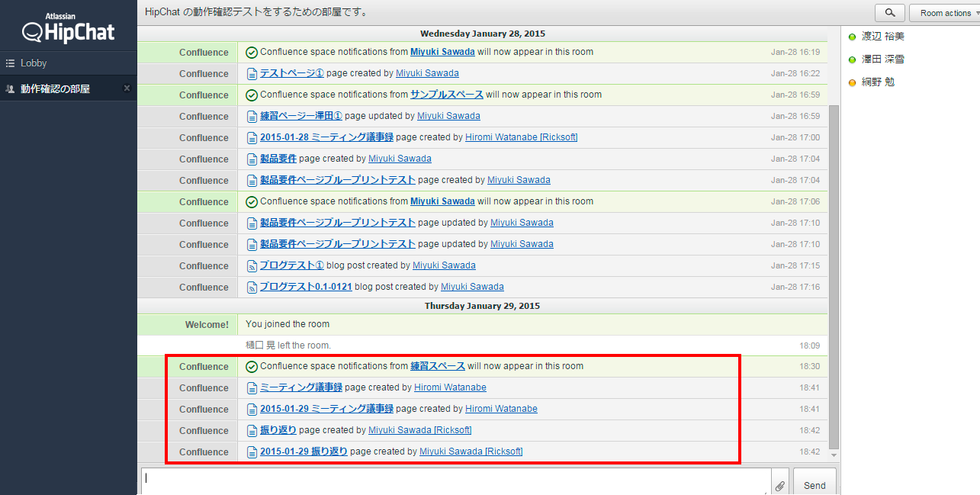The height and width of the screenshot is (495, 980).
Task: Click the page icon beside 2015-01-28 ミーティング議事録
Action: (x=252, y=138)
